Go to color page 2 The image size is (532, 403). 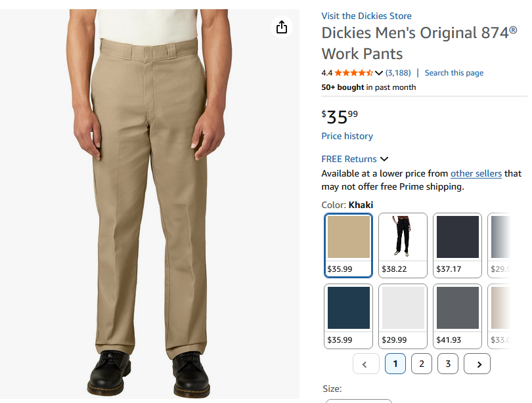(x=422, y=364)
